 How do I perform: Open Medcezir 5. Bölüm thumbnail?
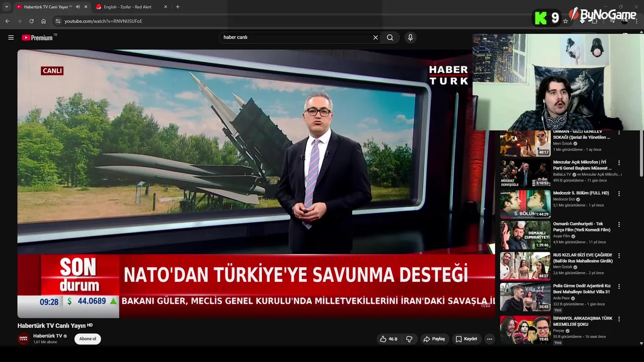tap(525, 204)
